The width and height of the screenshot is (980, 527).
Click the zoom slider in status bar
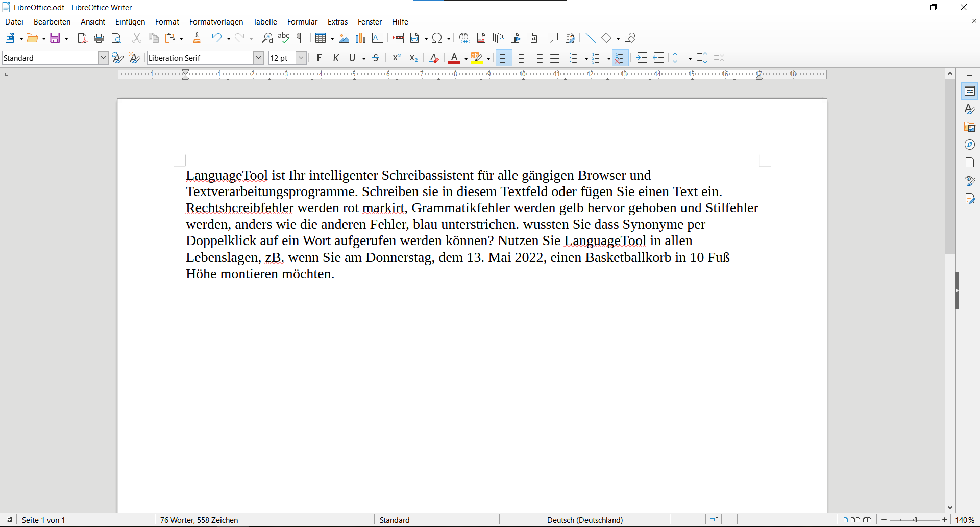point(915,520)
